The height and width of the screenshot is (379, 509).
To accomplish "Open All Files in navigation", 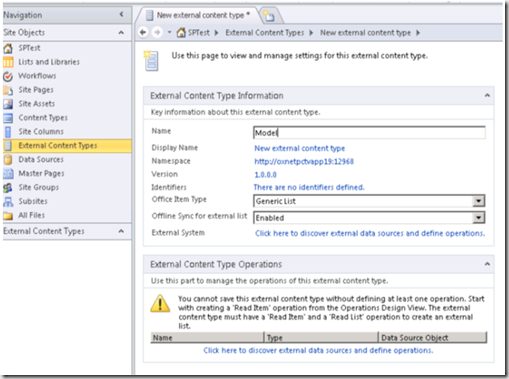I will coord(32,215).
